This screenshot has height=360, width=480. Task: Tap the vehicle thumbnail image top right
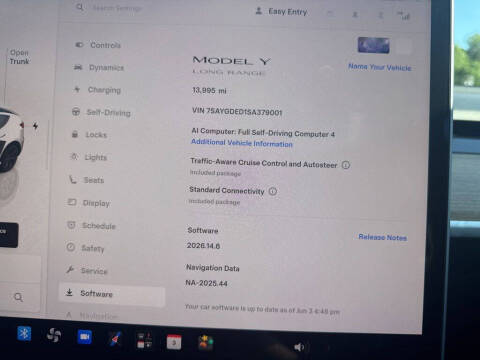coord(373,45)
